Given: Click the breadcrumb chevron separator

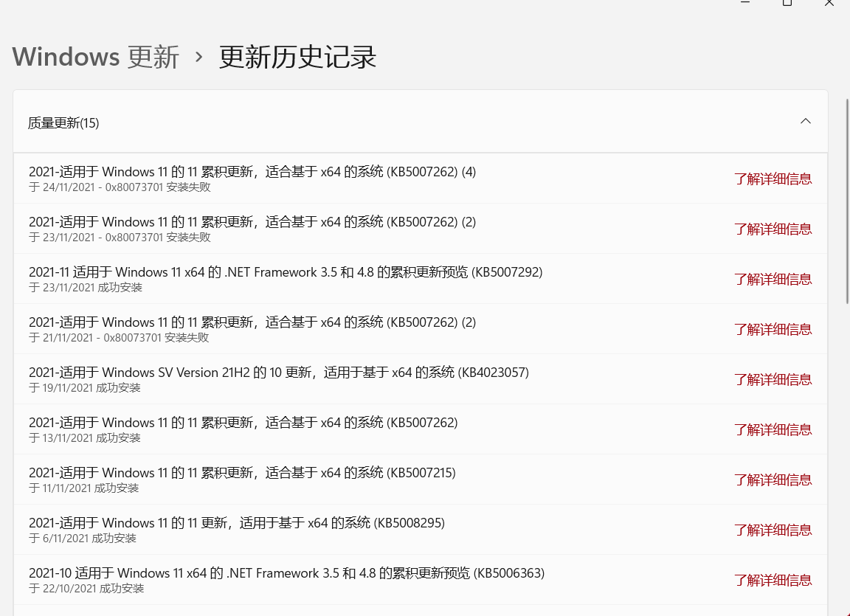Looking at the screenshot, I should [199, 57].
